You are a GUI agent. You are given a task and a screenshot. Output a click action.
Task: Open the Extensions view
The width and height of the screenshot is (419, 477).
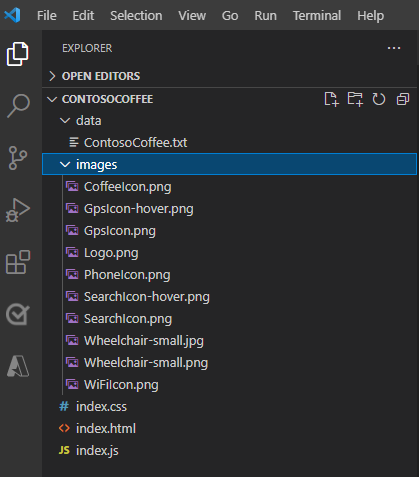(18, 262)
